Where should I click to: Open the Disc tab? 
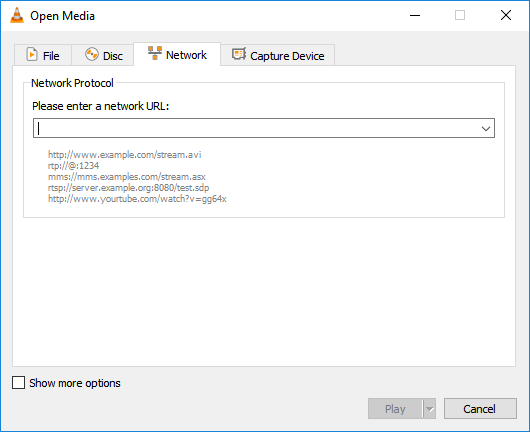[x=103, y=55]
